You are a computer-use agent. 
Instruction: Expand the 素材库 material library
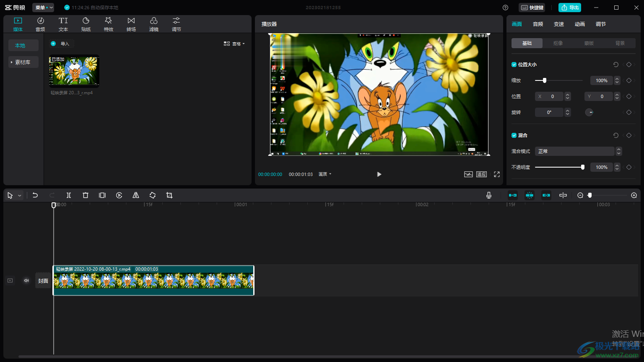[x=23, y=62]
